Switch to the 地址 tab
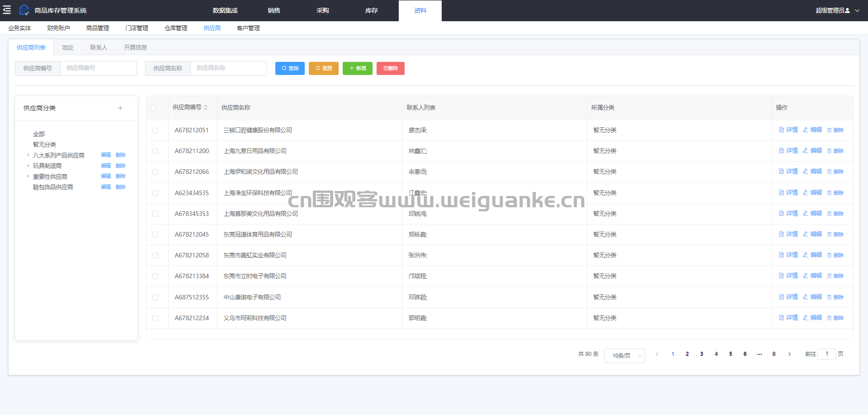Image resolution: width=868 pixels, height=415 pixels. point(68,47)
